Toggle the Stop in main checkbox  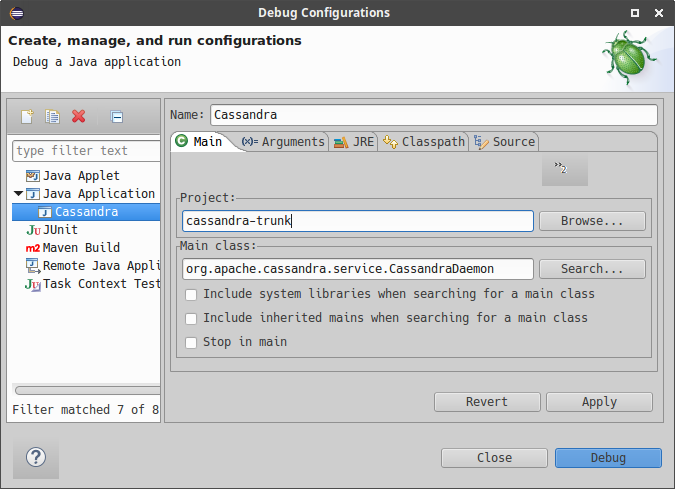192,342
